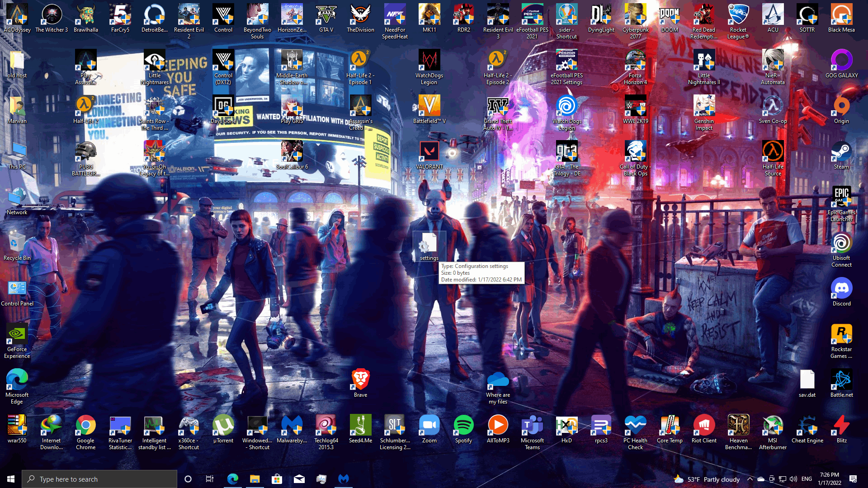Open the GOG GALAXY launcher icon
The width and height of the screenshot is (868, 488).
click(841, 64)
